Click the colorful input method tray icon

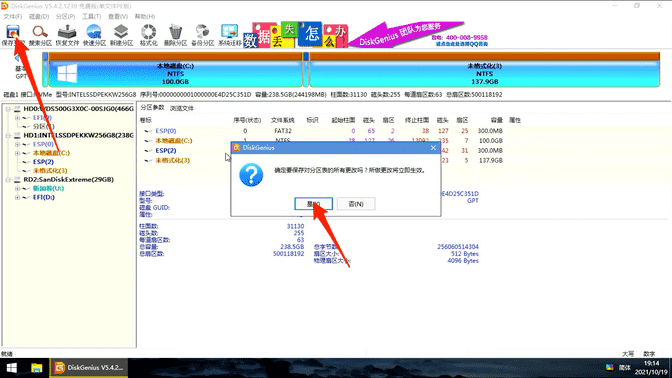click(x=609, y=367)
